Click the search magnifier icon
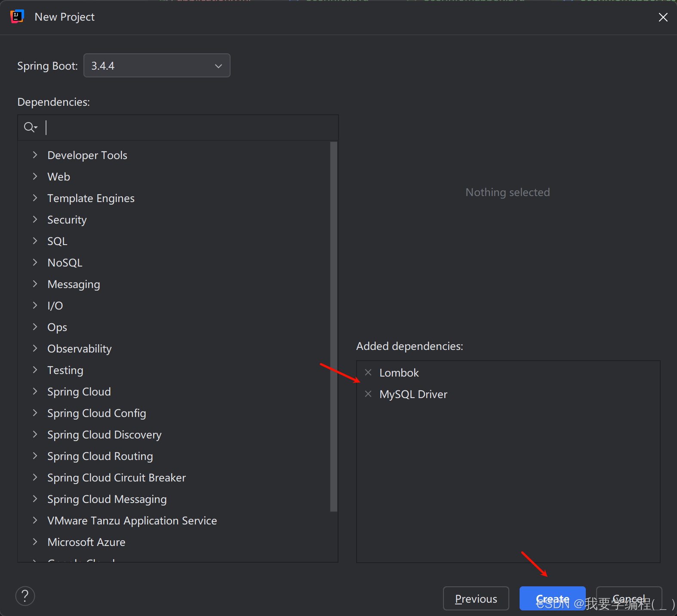Screen dimensions: 677x616 click(30, 127)
